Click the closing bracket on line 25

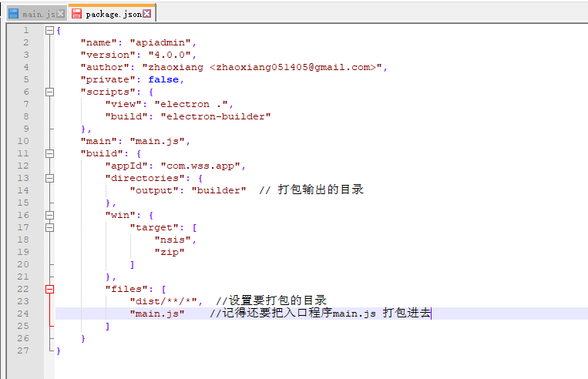108,326
